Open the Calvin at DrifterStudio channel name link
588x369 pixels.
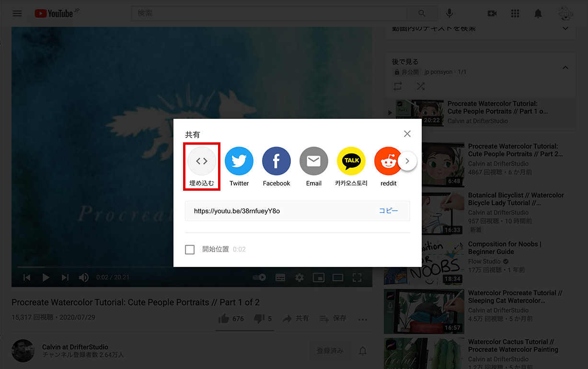click(75, 347)
